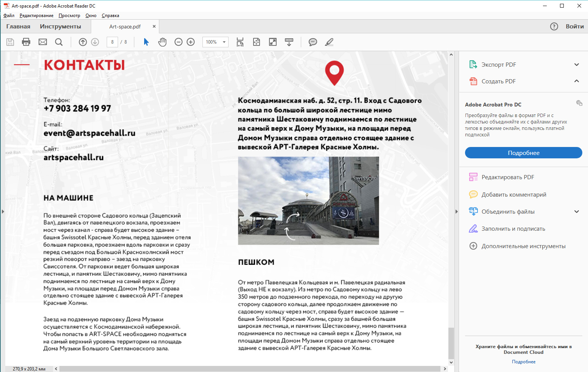The width and height of the screenshot is (588, 372).
Task: Click the Заполнить и подписать label
Action: [513, 228]
